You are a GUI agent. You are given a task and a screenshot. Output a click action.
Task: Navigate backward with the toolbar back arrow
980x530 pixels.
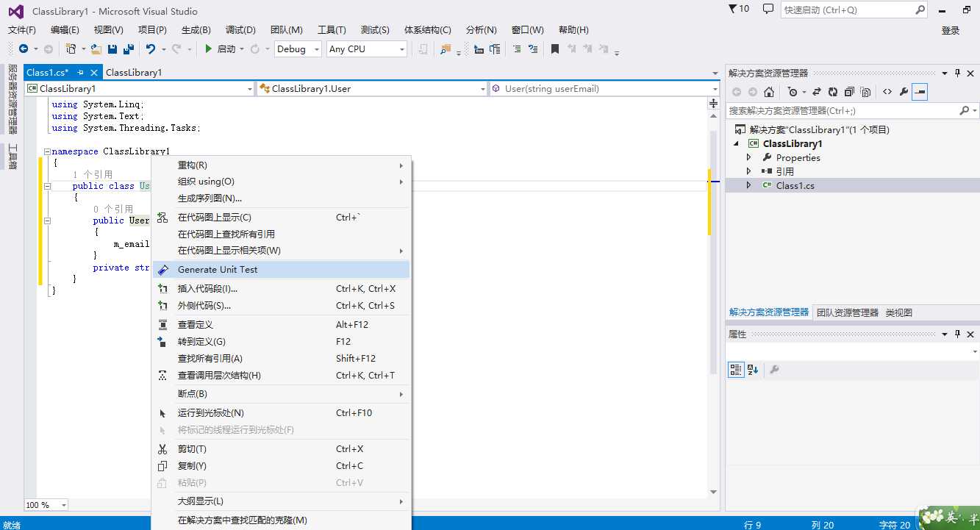23,49
